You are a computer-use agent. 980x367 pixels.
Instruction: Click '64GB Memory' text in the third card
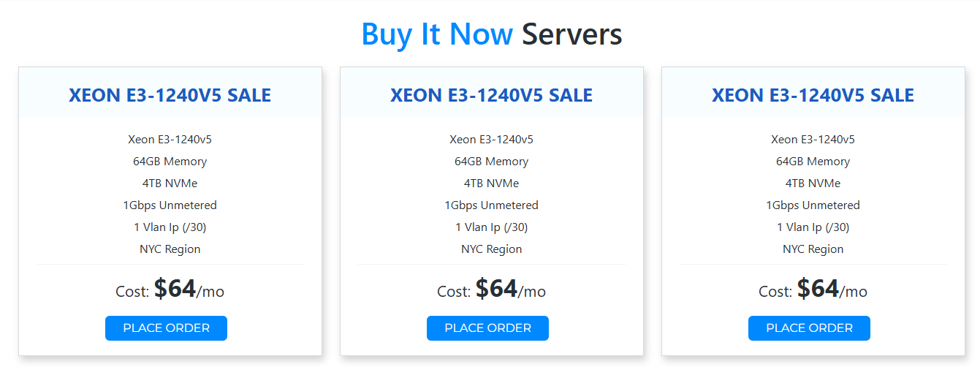(813, 162)
